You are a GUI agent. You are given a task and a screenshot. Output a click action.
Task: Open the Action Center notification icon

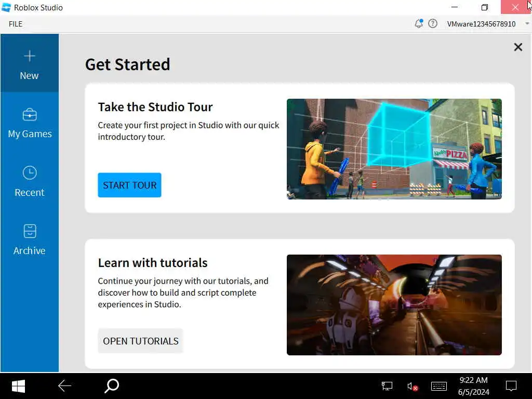(x=511, y=386)
